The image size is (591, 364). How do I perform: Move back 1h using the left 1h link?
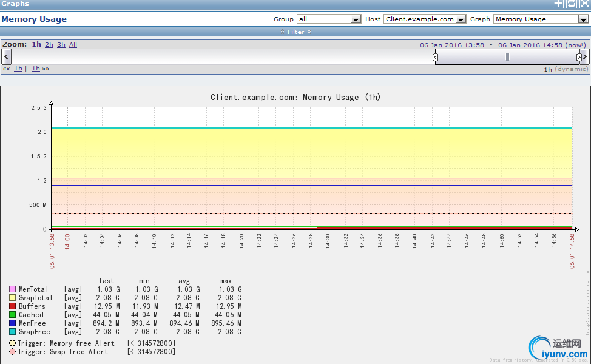point(18,69)
